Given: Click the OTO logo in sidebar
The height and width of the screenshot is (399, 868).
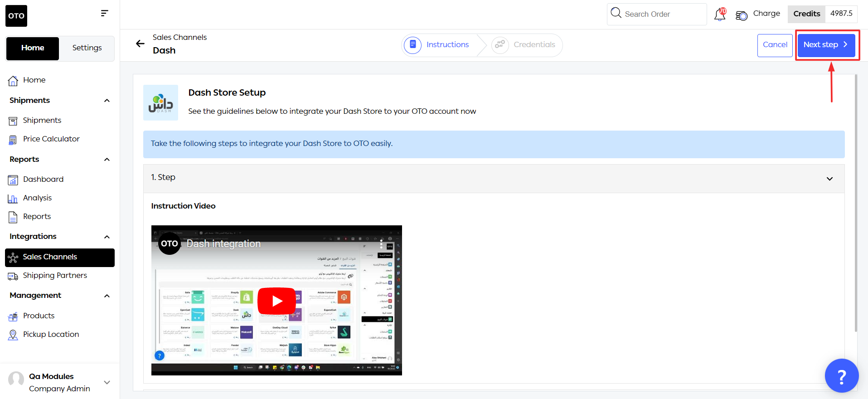Looking at the screenshot, I should click(x=16, y=16).
